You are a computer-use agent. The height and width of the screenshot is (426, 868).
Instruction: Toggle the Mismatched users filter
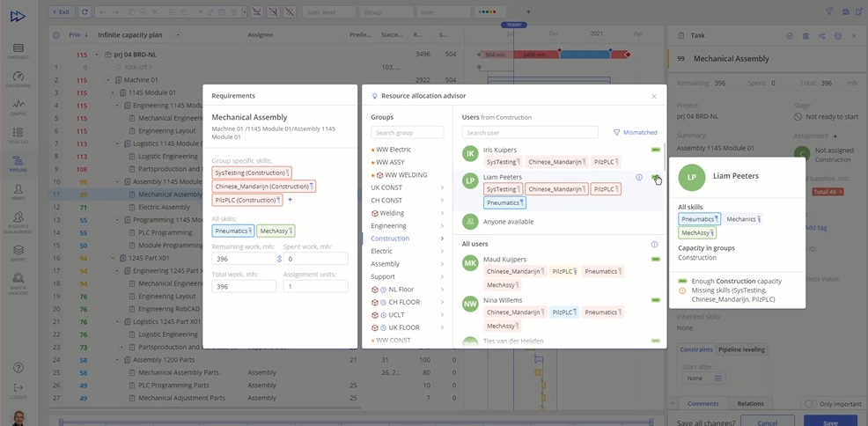click(635, 132)
